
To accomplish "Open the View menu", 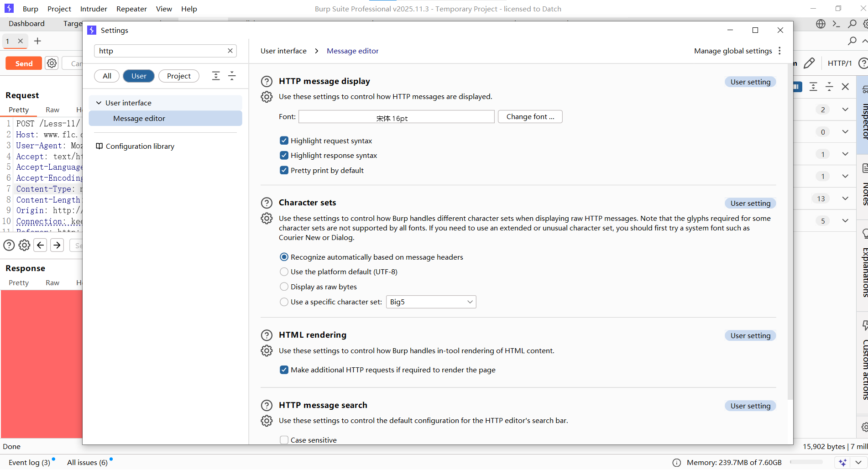I will (164, 9).
